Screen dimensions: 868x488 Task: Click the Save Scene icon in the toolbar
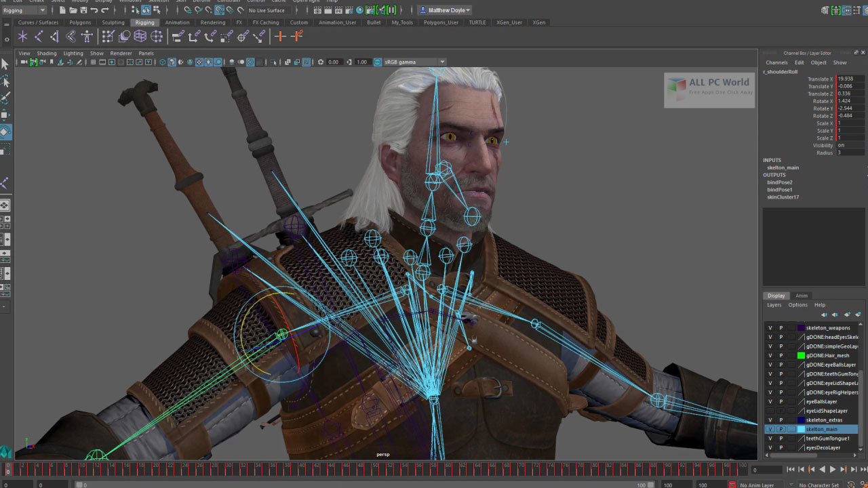click(x=83, y=10)
